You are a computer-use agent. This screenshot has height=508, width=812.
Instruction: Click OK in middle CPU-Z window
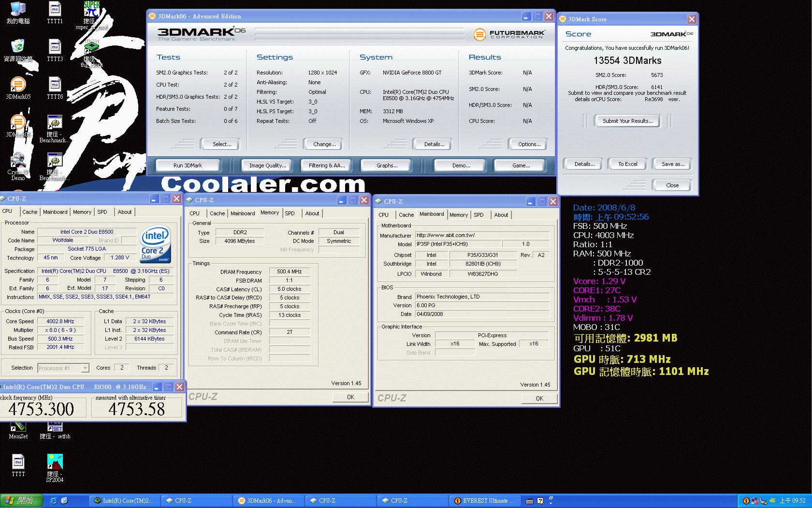coord(350,397)
